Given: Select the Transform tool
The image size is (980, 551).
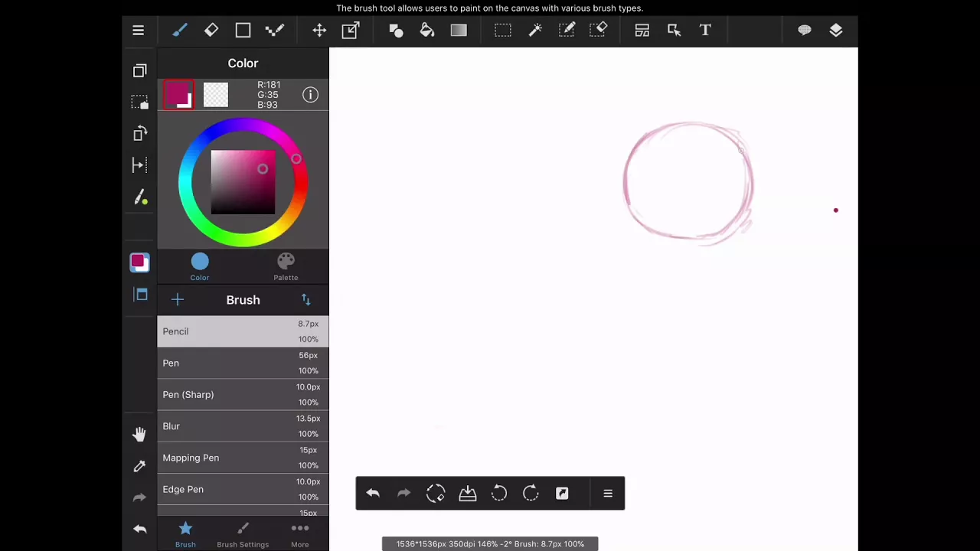Looking at the screenshot, I should pos(351,31).
